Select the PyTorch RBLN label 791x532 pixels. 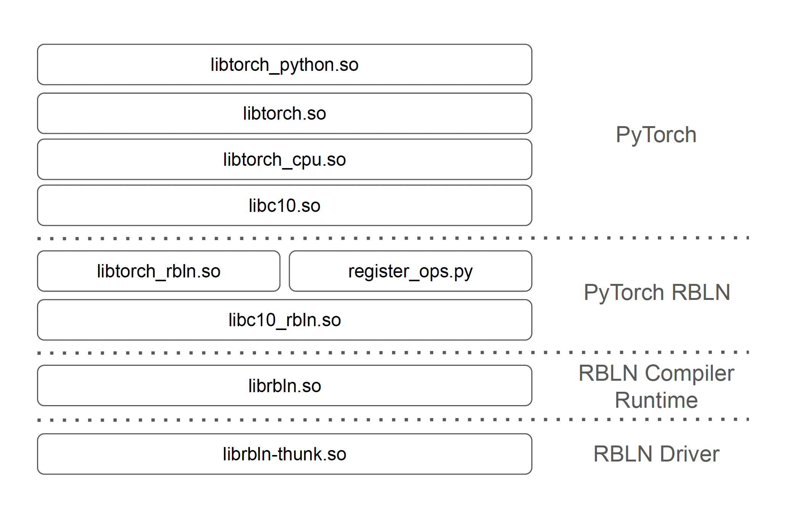657,292
